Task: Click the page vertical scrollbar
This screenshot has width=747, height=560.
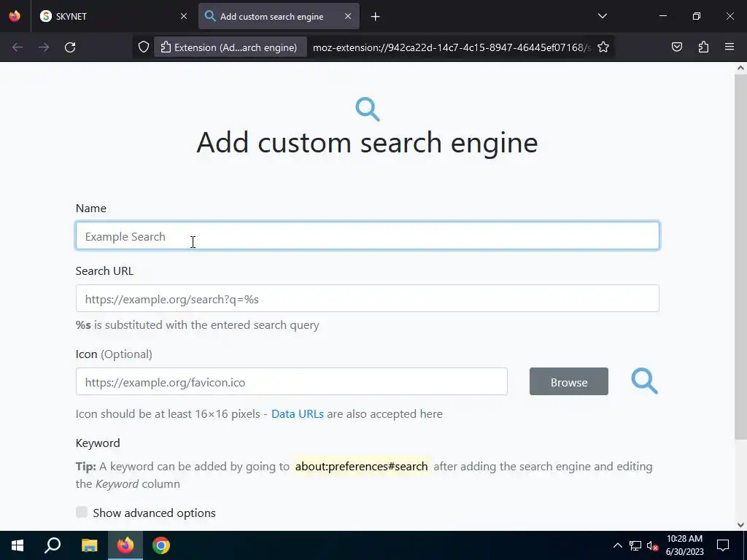Action: click(x=740, y=255)
